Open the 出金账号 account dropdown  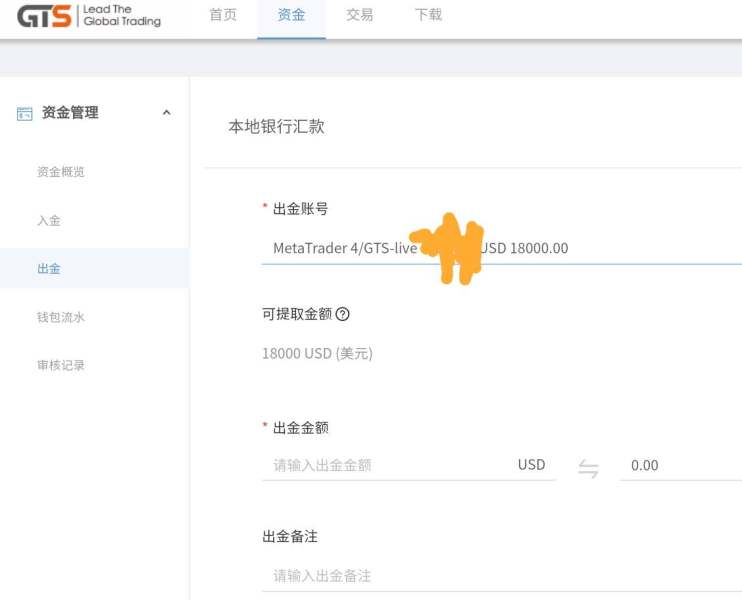[x=500, y=248]
